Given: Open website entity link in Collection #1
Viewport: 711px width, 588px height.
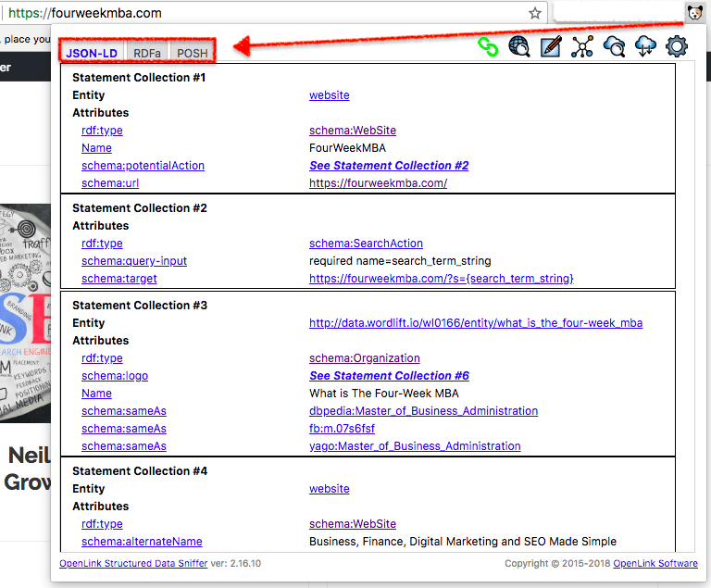Looking at the screenshot, I should [x=330, y=95].
